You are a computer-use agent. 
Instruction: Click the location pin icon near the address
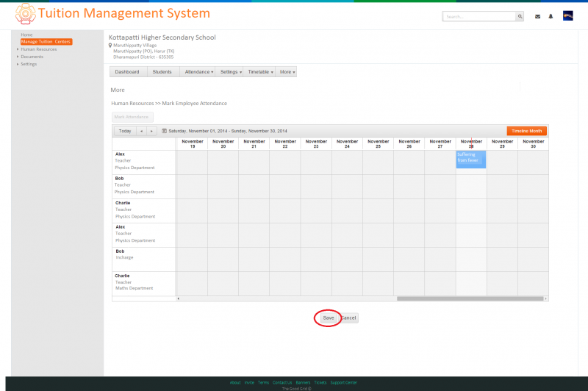coord(110,46)
